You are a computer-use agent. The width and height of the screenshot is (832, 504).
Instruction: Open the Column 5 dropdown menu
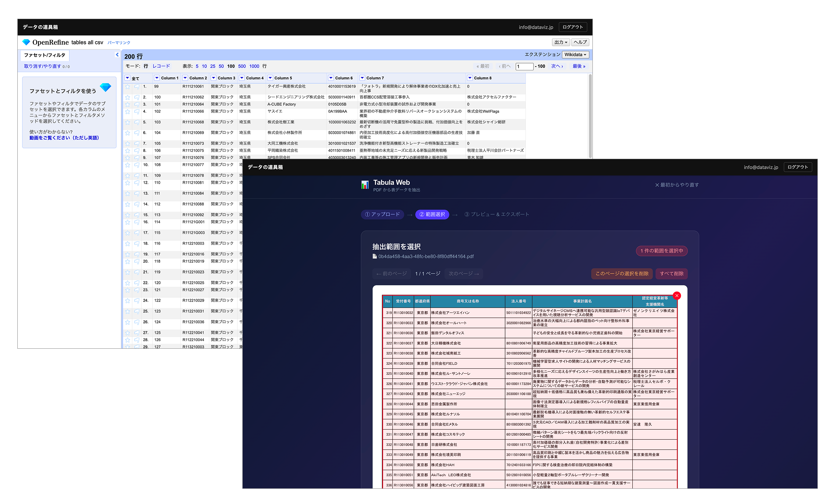tap(270, 78)
